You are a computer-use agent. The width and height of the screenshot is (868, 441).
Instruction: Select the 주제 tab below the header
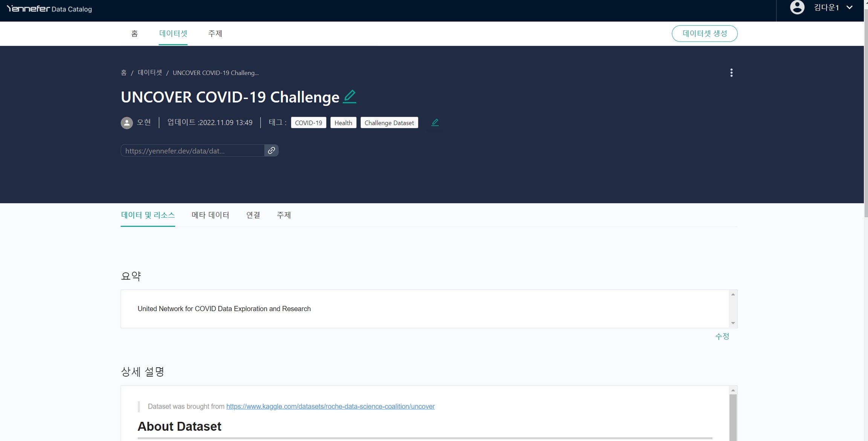pyautogui.click(x=284, y=215)
